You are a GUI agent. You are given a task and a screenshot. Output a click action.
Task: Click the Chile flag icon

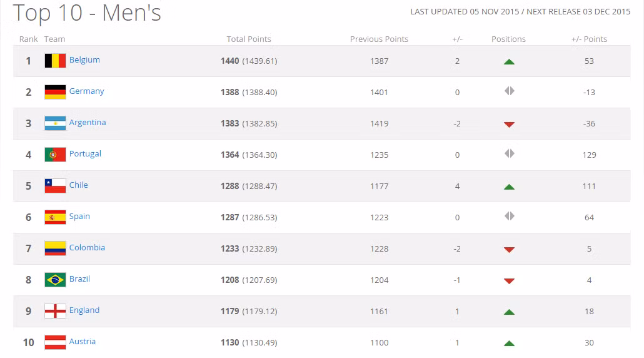pos(55,186)
